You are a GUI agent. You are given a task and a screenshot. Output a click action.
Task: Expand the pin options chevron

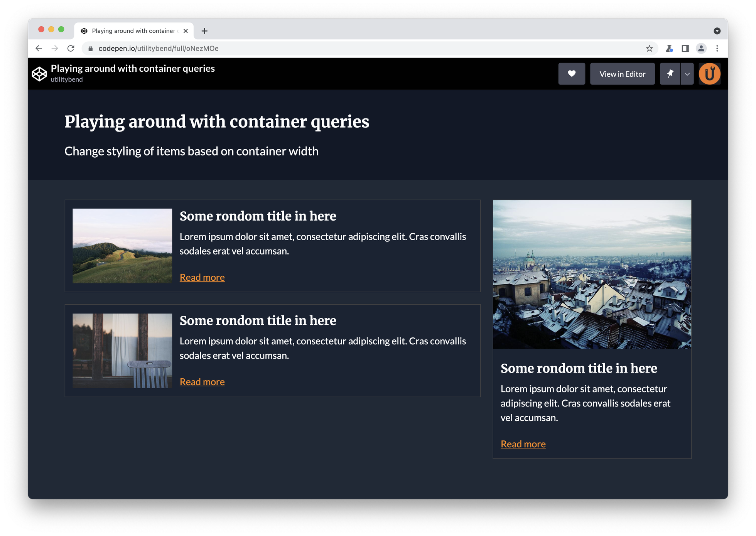(687, 74)
